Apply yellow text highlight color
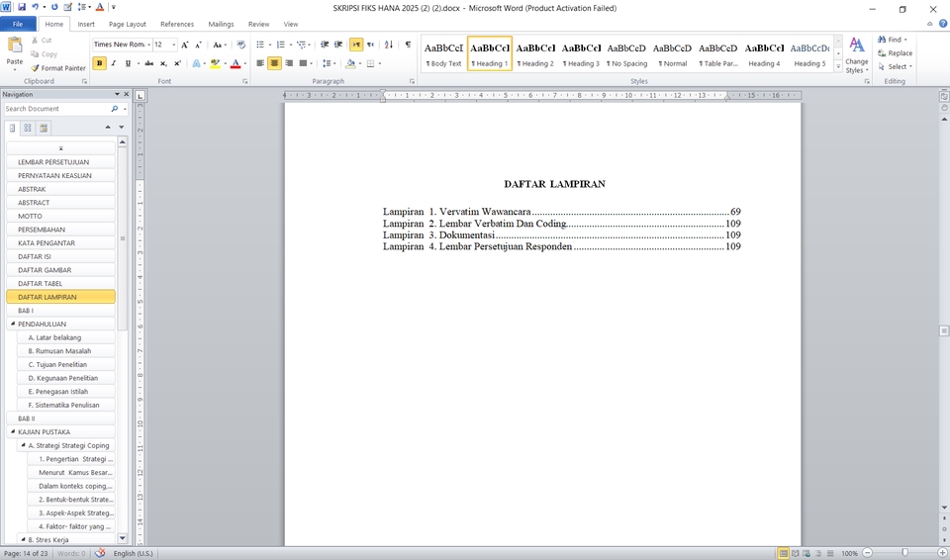This screenshot has height=560, width=950. pos(215,63)
